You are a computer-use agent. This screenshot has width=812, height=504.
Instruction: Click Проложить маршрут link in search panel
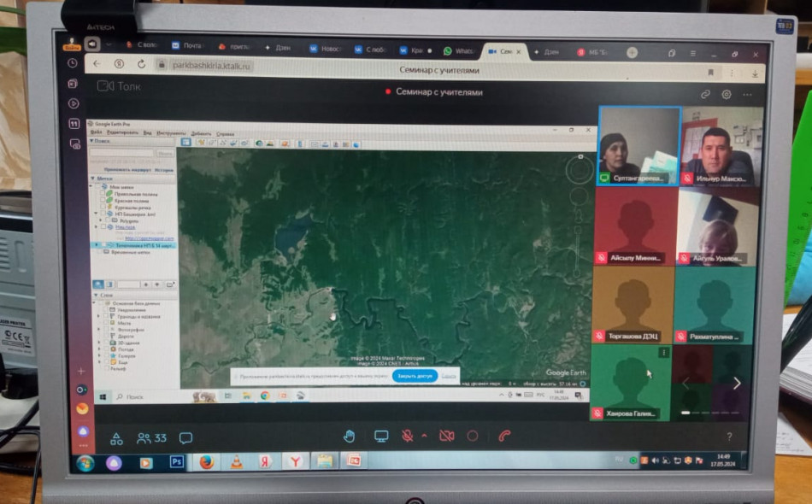(x=127, y=170)
